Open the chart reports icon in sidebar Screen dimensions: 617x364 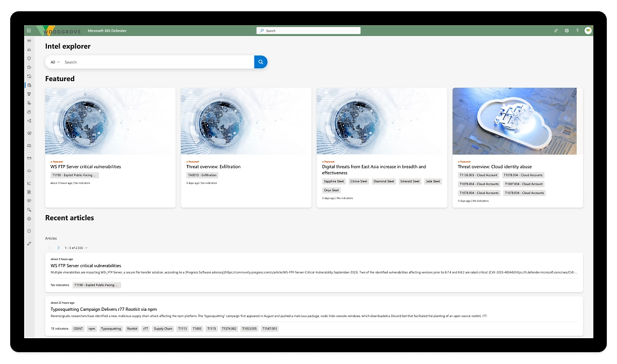pyautogui.click(x=29, y=183)
